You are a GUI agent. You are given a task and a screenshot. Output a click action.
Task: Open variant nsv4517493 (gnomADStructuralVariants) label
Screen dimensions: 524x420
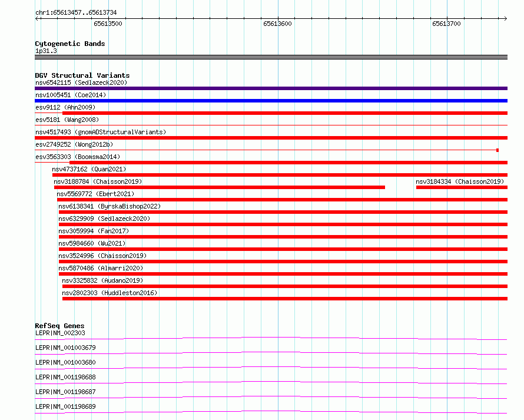click(101, 132)
